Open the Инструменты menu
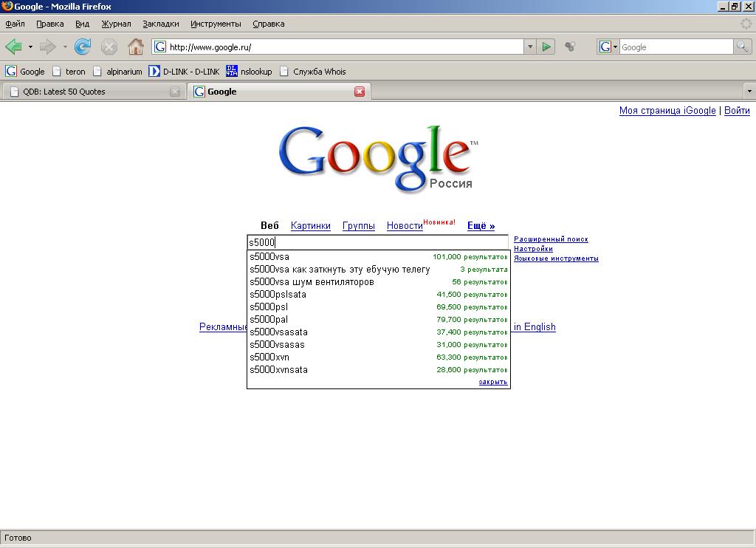 (x=216, y=24)
